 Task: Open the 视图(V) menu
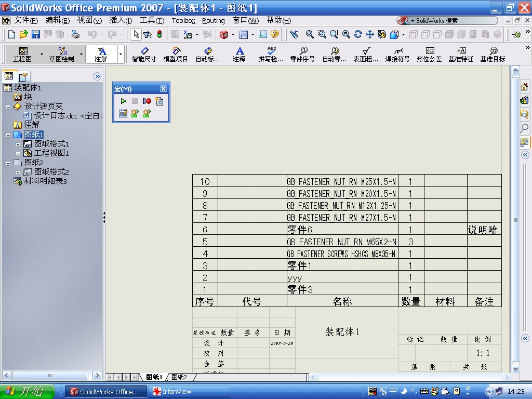pos(89,20)
